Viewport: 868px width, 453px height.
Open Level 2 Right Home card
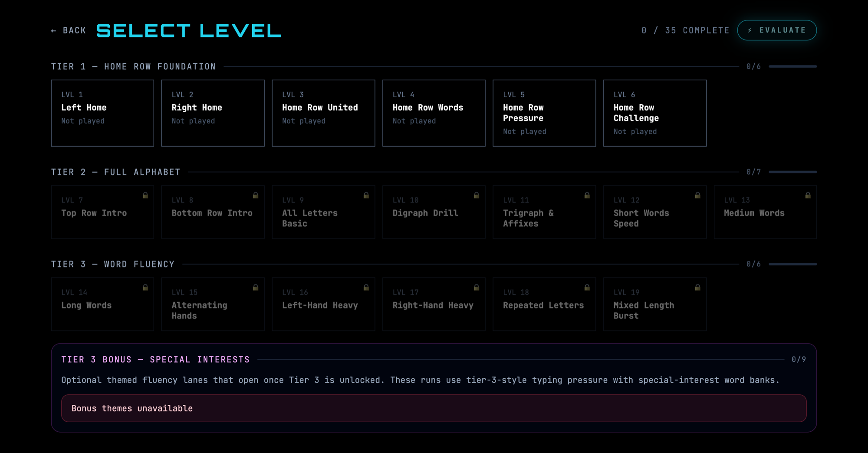(x=213, y=113)
